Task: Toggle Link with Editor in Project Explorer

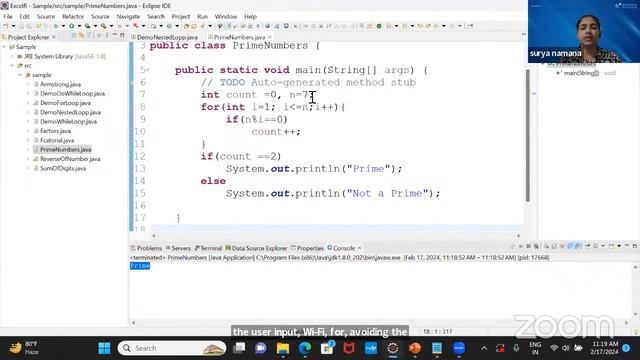Action: point(81,36)
